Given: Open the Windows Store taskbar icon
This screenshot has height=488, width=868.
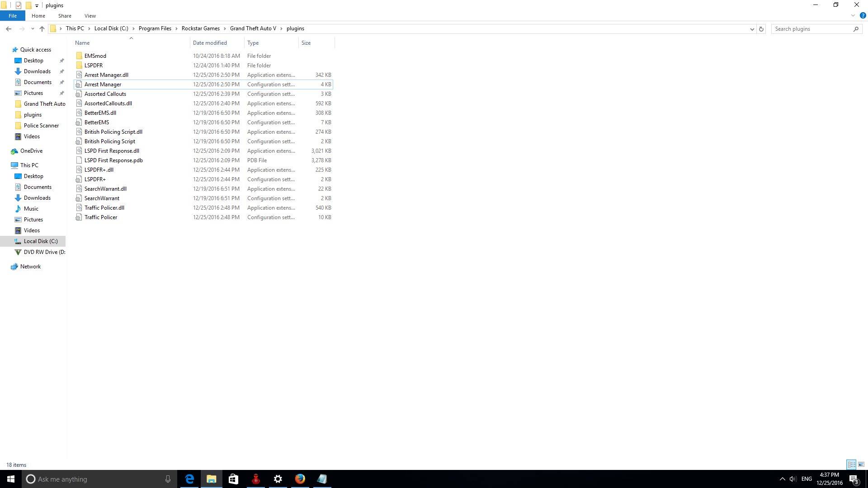Looking at the screenshot, I should [x=233, y=479].
